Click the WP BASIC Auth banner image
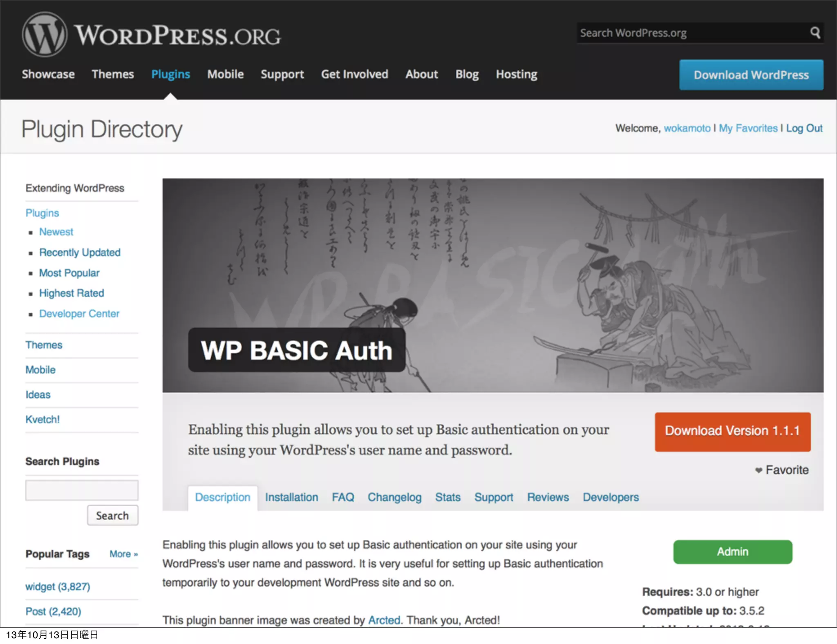Viewport: 837px width, 644px height. (492, 285)
